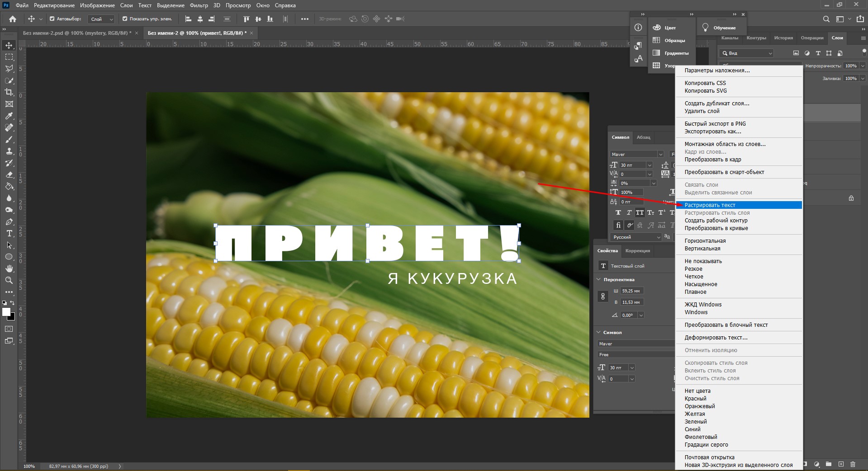Uncheck the Автовыбор checkbox

click(x=52, y=19)
